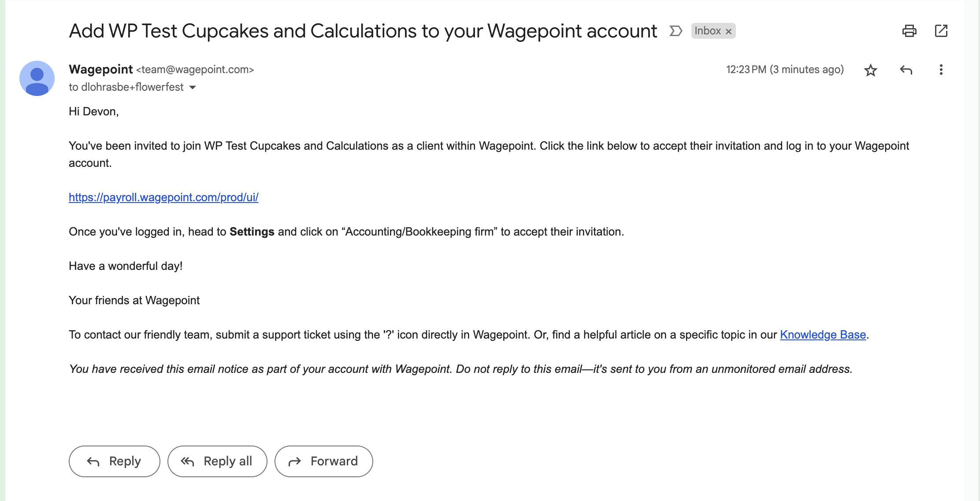This screenshot has width=980, height=501.
Task: Click the team@wagepoint.com sender address
Action: pos(195,70)
